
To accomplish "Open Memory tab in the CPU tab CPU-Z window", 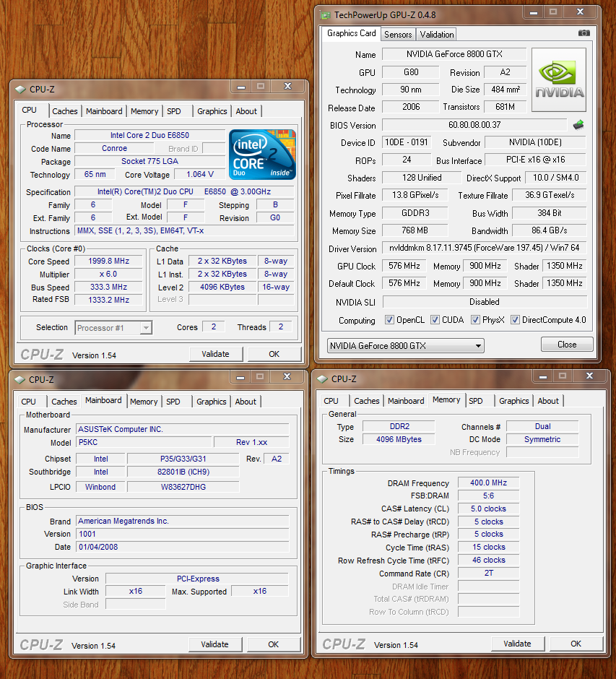I will (x=144, y=111).
